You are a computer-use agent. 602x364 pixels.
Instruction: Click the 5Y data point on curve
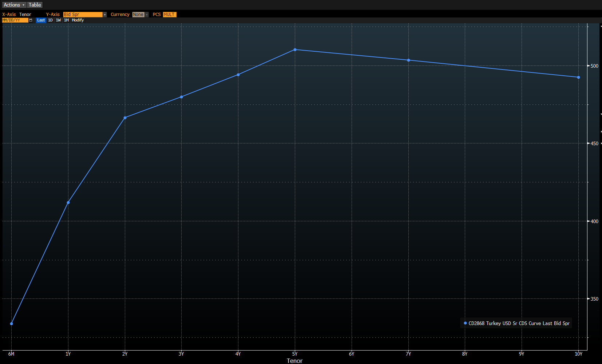coord(295,50)
